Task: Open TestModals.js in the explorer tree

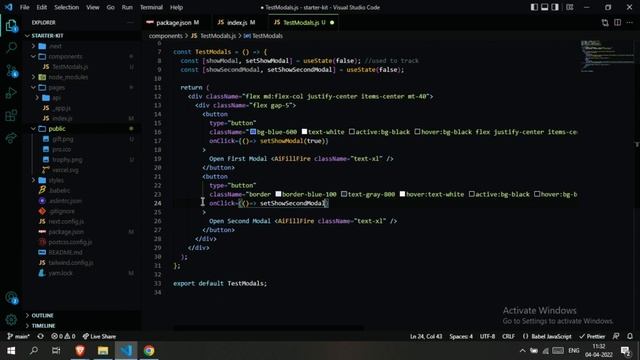Action: point(70,67)
